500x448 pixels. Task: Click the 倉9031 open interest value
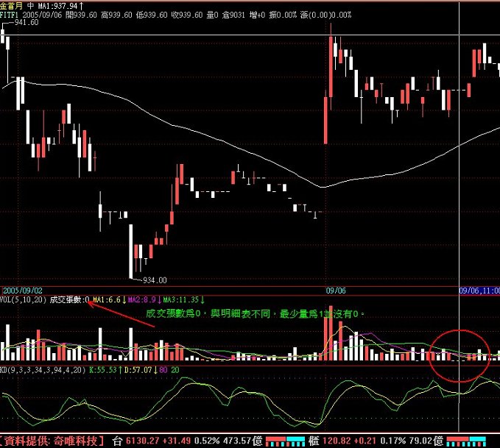pos(233,15)
